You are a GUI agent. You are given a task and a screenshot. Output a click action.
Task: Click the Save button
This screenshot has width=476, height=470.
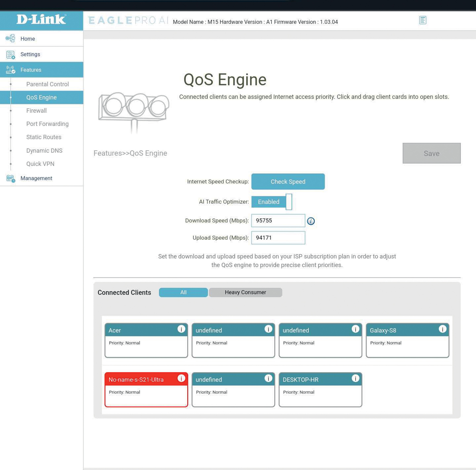[x=431, y=153]
